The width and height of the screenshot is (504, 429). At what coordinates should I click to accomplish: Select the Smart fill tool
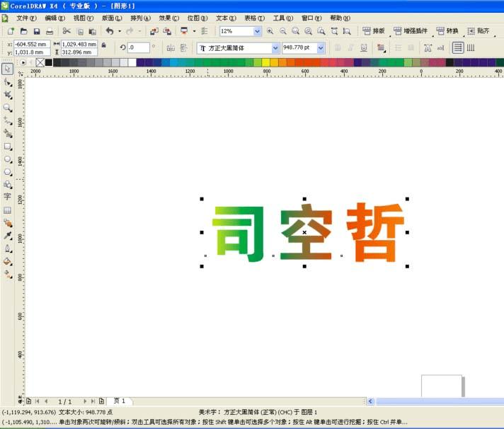(x=7, y=134)
